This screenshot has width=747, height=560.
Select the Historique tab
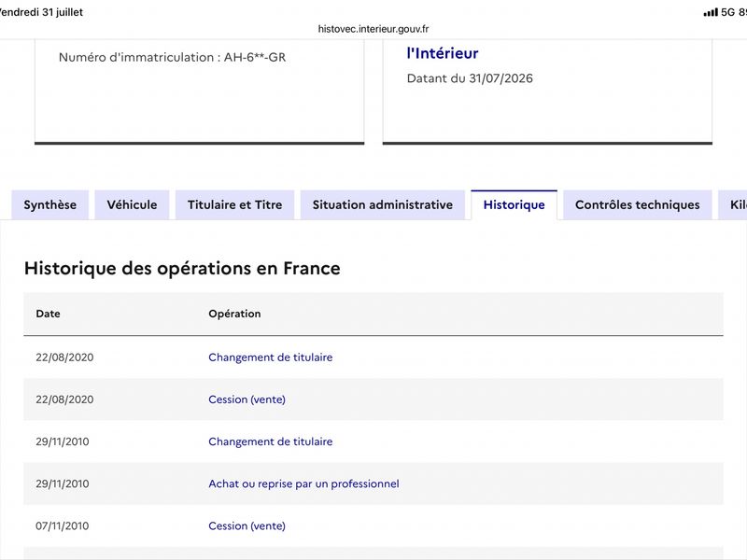pyautogui.click(x=514, y=204)
